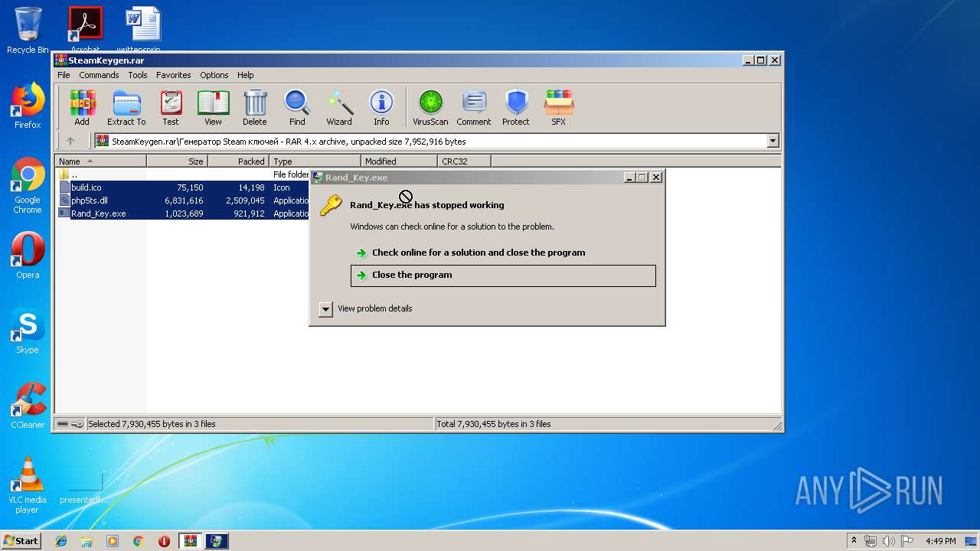Sort file list by Name column

[101, 161]
